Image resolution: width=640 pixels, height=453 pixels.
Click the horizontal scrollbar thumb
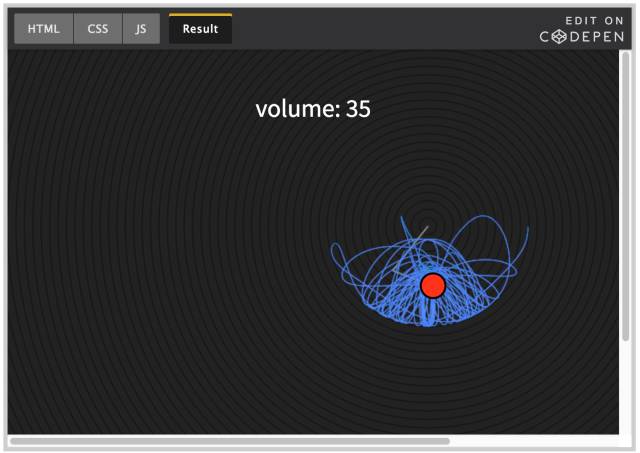(230, 441)
